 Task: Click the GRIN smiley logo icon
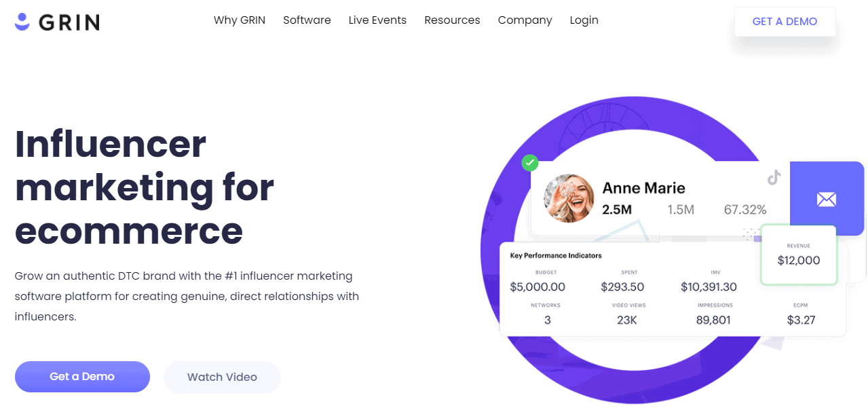pyautogui.click(x=22, y=21)
